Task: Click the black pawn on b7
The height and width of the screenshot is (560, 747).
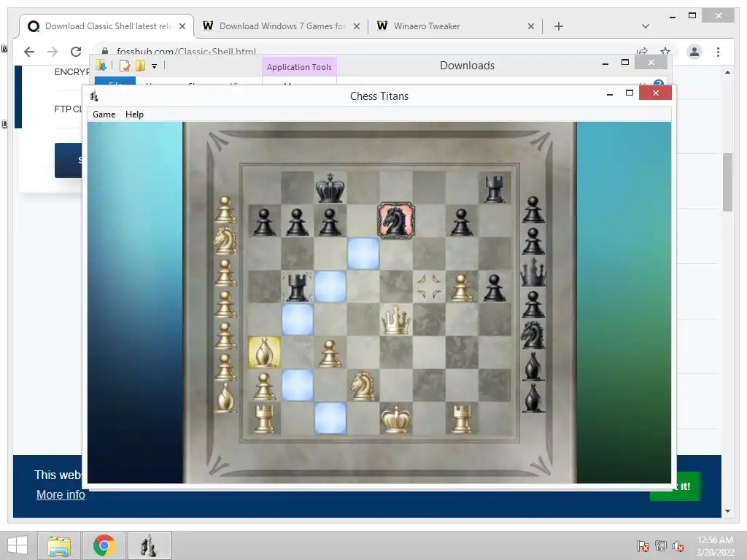Action: [x=298, y=222]
